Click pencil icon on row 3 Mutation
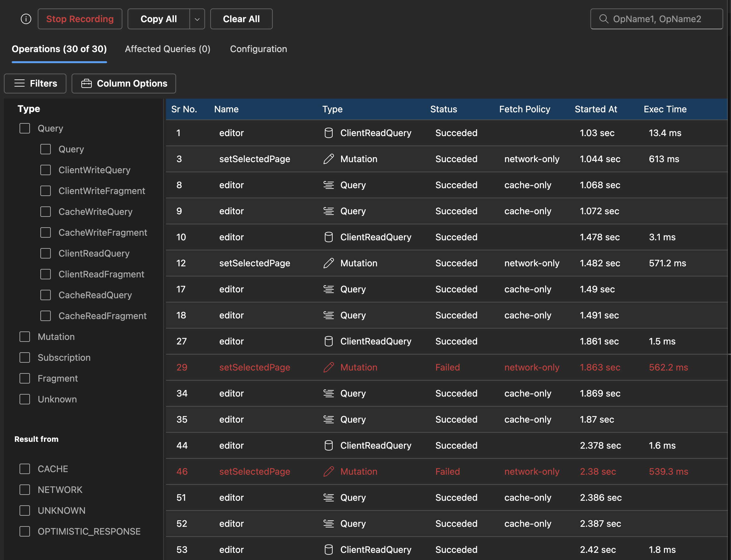 (x=328, y=159)
